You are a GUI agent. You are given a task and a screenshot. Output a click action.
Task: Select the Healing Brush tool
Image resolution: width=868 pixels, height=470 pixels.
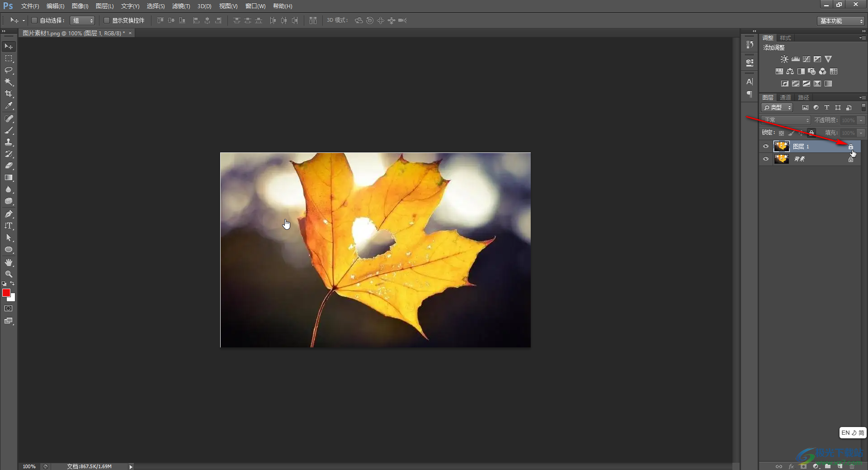tap(9, 119)
